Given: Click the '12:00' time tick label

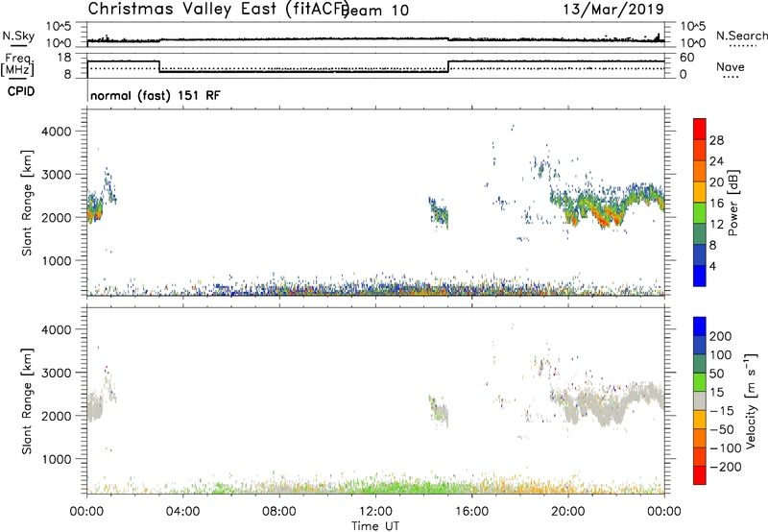Looking at the screenshot, I should 375,512.
